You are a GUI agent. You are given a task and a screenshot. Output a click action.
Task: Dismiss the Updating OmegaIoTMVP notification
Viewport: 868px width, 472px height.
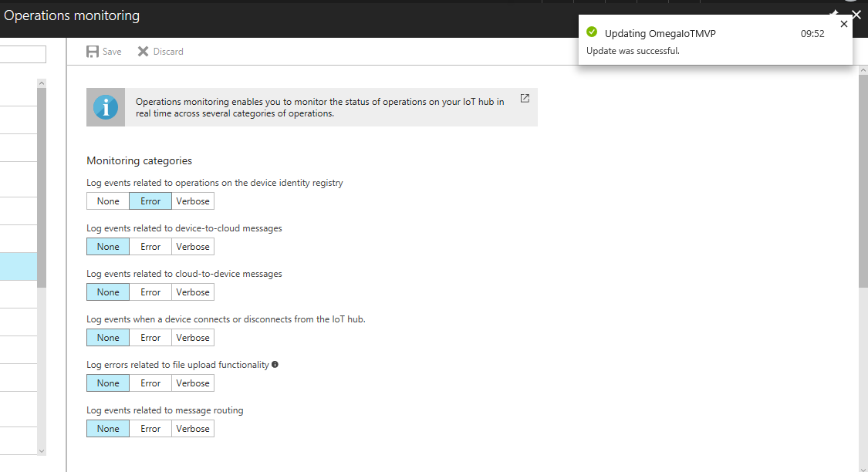tap(843, 24)
